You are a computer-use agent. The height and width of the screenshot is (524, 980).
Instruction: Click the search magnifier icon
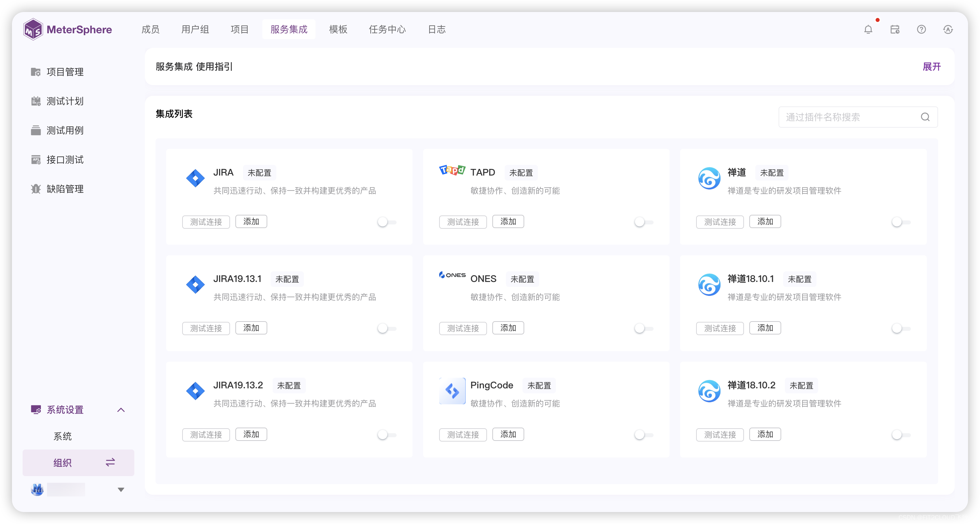(x=925, y=117)
